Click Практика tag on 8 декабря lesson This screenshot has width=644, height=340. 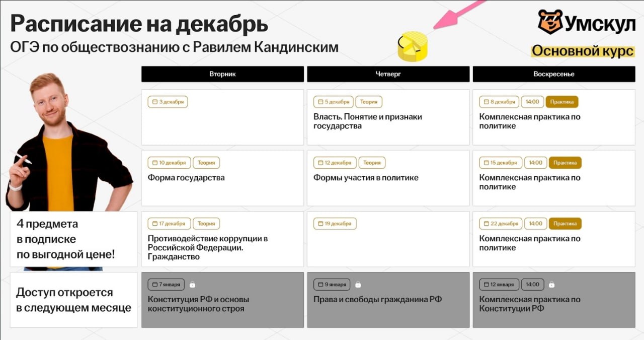561,102
